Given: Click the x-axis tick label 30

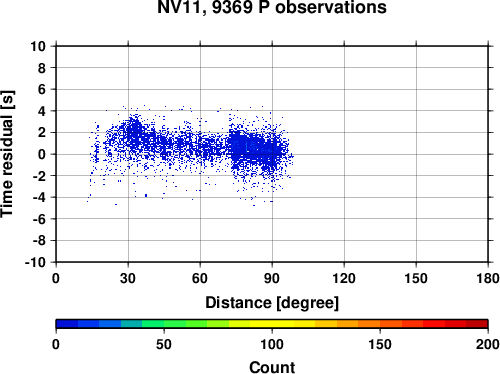Looking at the screenshot, I should [128, 278].
